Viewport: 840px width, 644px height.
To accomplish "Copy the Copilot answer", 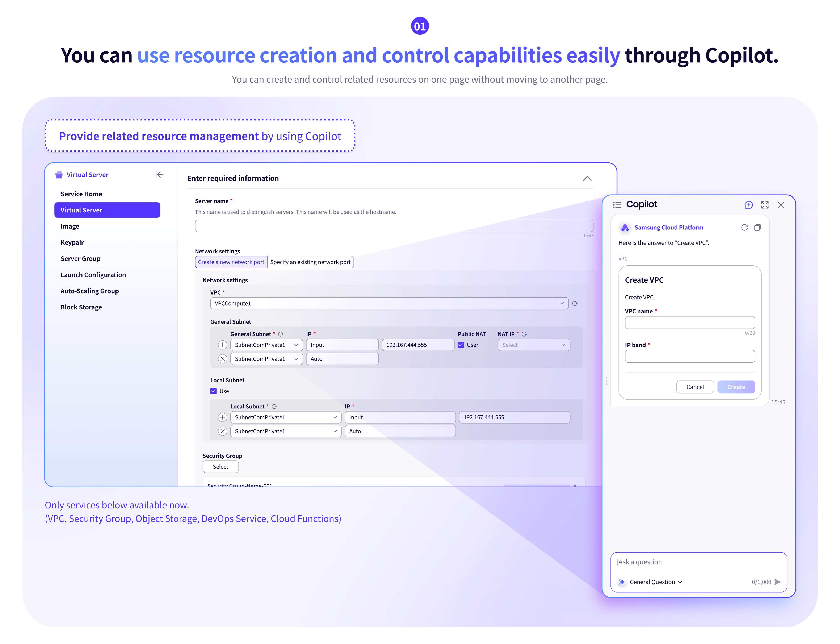I will 757,228.
